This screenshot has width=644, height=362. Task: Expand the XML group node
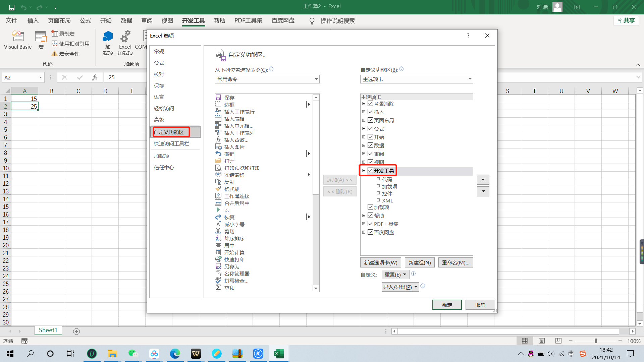(378, 200)
